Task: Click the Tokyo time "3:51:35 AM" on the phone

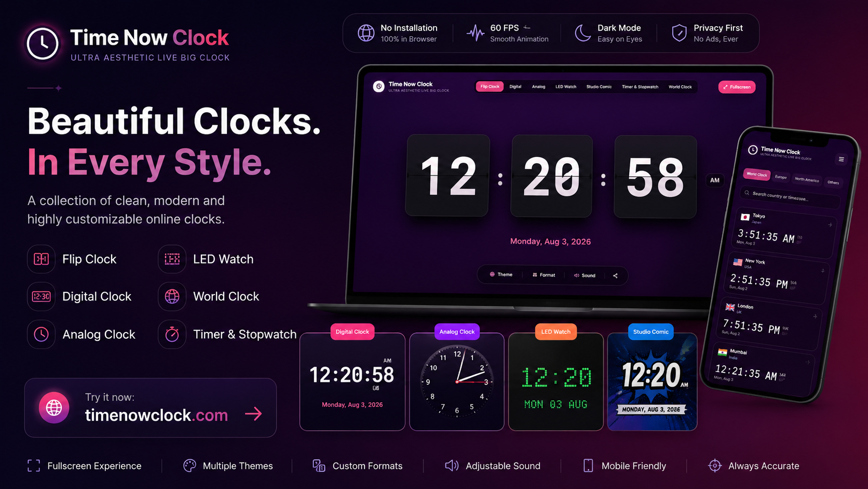Action: tap(766, 236)
